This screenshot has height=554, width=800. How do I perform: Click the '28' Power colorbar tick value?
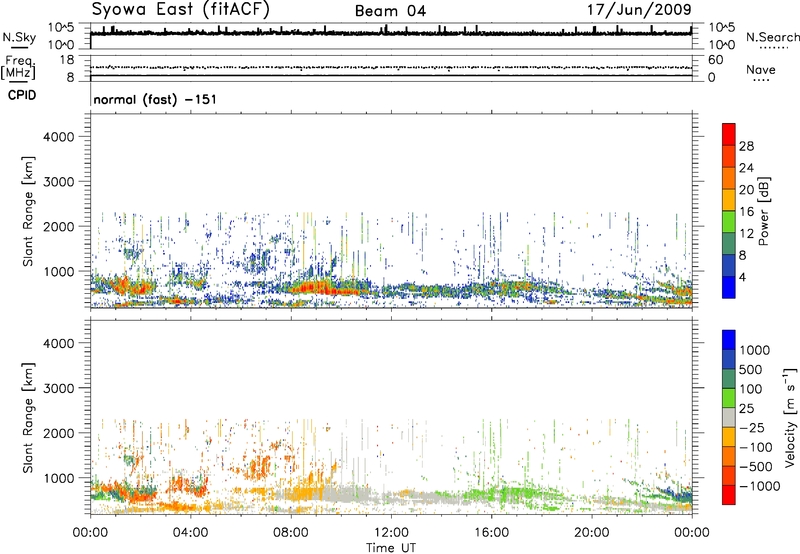(746, 146)
